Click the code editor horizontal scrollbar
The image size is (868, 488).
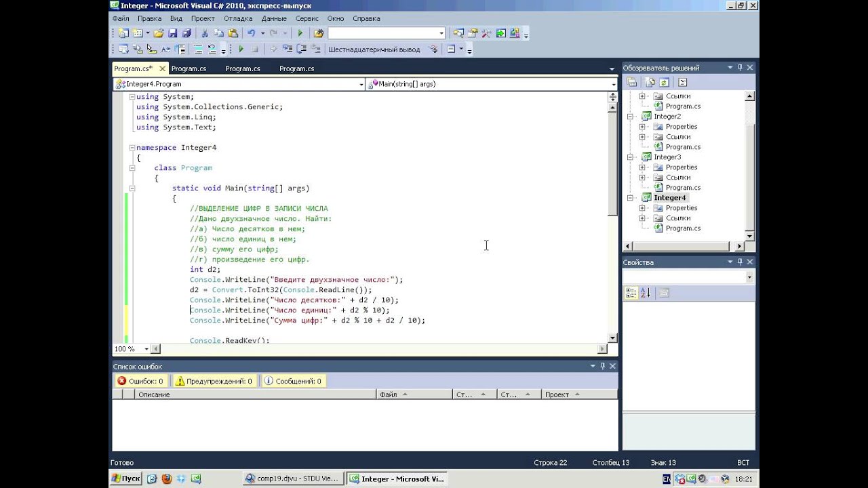[380, 349]
